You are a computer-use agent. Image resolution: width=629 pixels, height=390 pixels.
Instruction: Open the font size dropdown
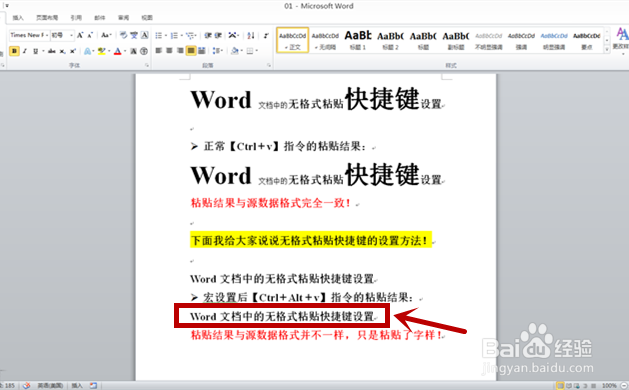(71, 35)
